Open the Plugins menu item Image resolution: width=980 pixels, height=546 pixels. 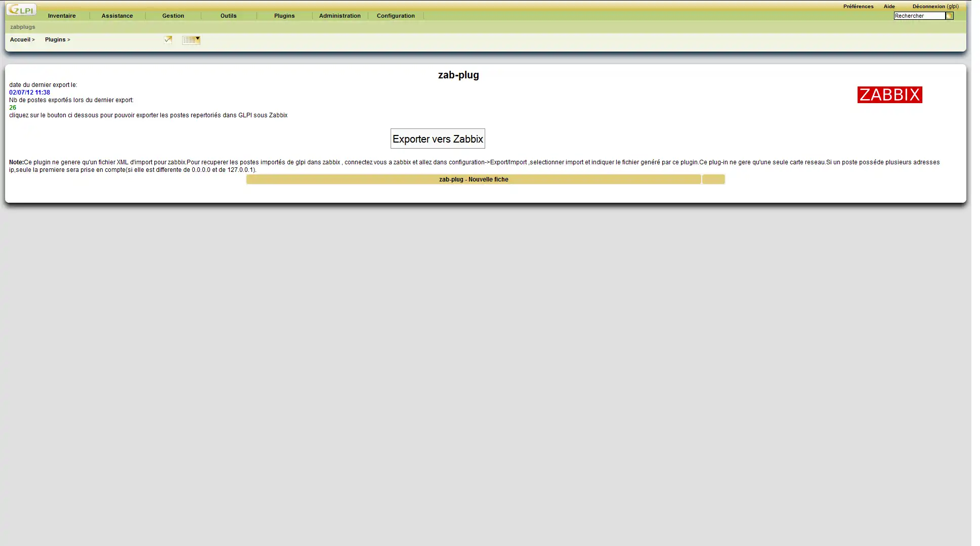pyautogui.click(x=284, y=16)
